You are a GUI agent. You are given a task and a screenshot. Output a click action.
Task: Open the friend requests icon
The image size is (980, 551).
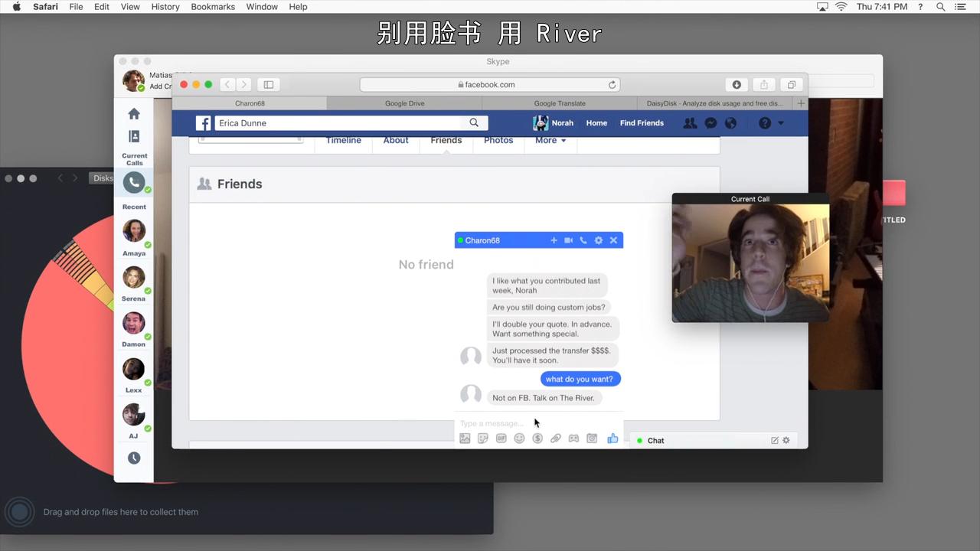(x=690, y=123)
